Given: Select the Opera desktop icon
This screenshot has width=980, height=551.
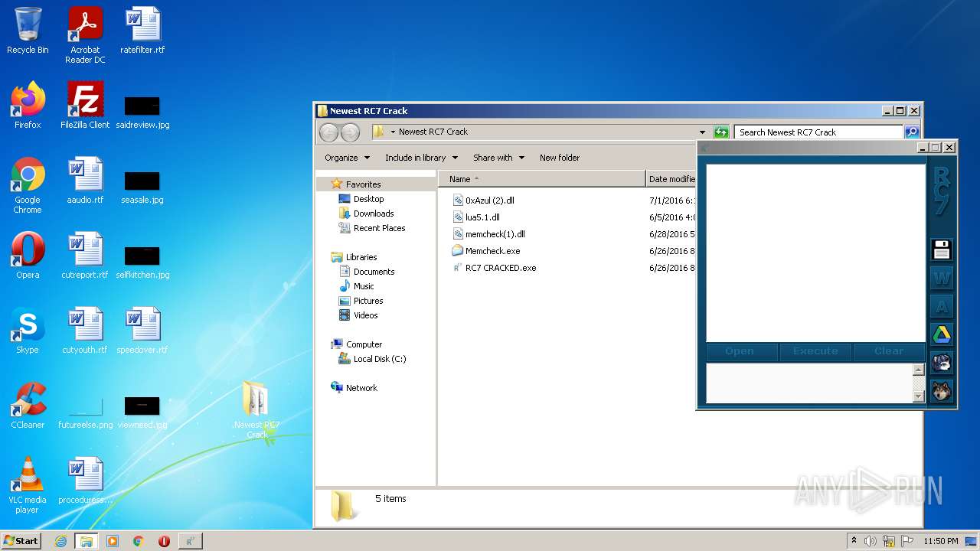Looking at the screenshot, I should 28,255.
